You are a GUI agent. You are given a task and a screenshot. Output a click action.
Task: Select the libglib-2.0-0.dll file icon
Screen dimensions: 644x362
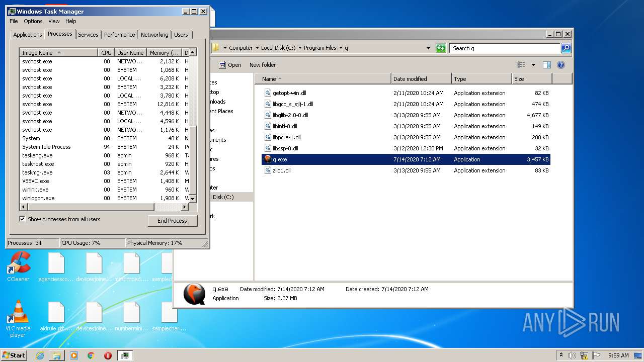268,115
